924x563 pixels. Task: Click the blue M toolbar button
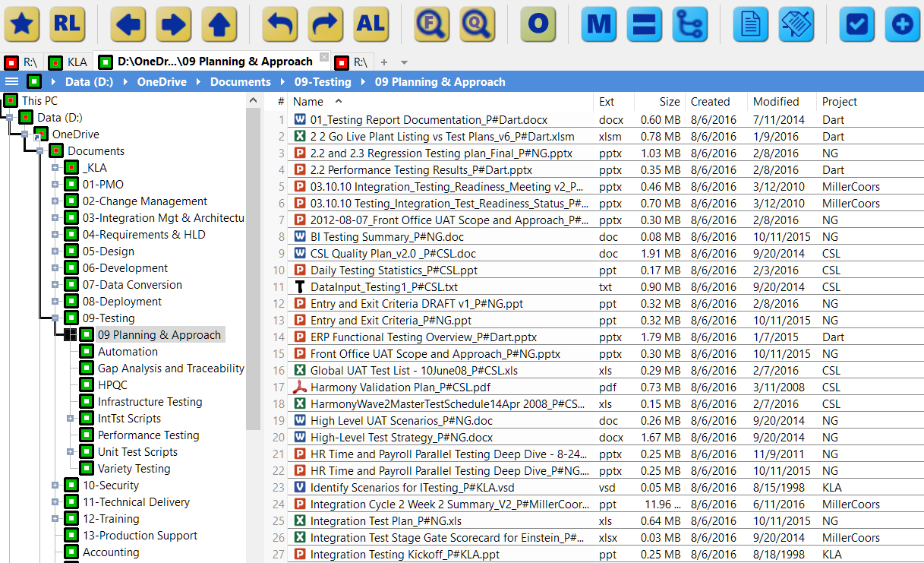[599, 24]
